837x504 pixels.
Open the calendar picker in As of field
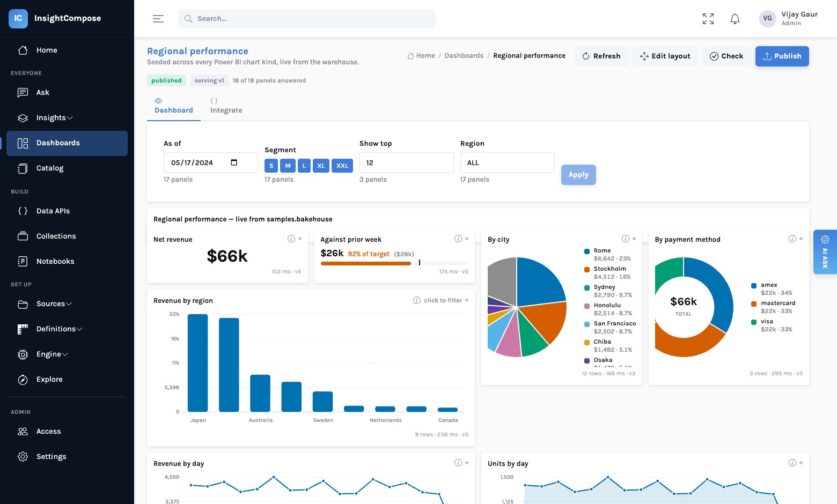[234, 162]
